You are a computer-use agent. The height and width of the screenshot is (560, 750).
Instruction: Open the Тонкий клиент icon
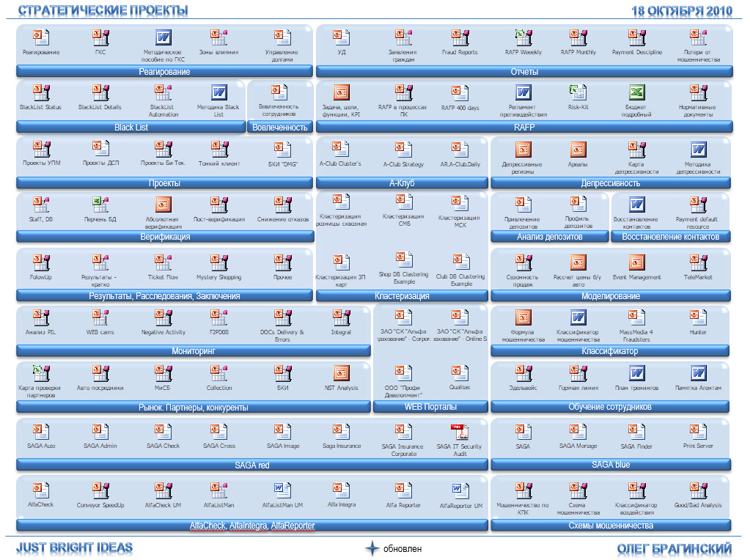click(x=219, y=149)
